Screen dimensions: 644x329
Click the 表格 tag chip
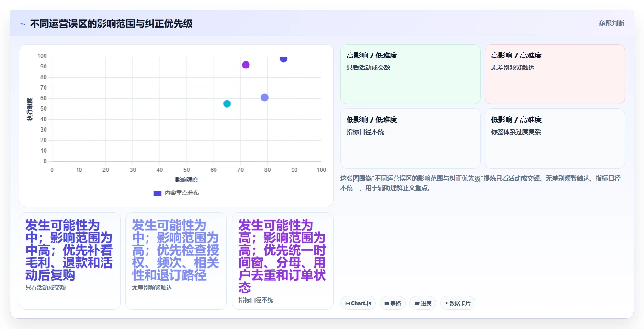click(x=393, y=303)
